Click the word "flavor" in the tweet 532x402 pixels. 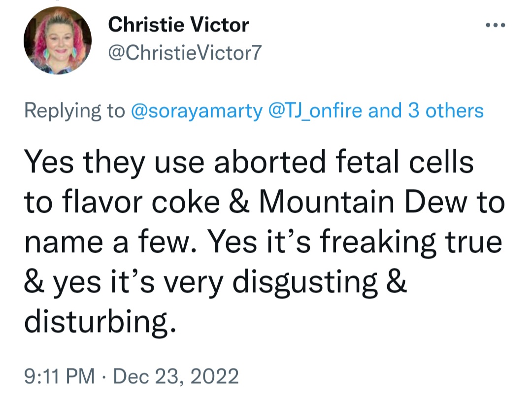pyautogui.click(x=100, y=203)
